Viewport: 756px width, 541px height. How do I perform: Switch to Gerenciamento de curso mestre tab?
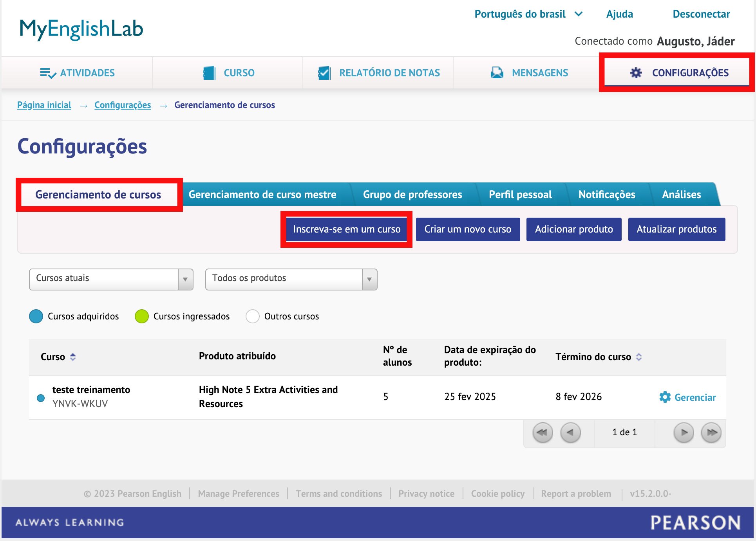click(x=262, y=195)
